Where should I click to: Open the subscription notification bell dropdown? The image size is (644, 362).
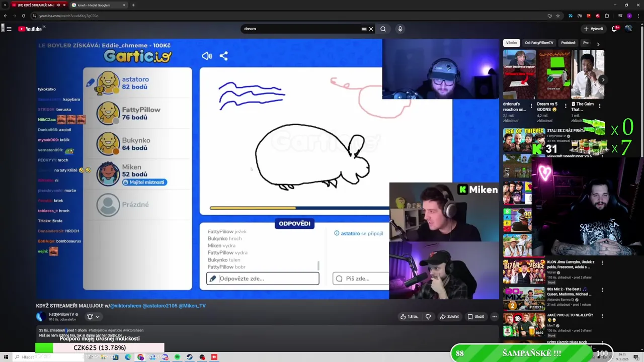pyautogui.click(x=93, y=316)
